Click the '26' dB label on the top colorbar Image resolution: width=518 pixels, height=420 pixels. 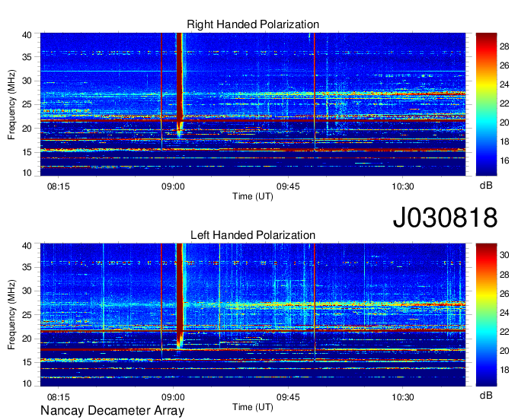[x=504, y=65]
